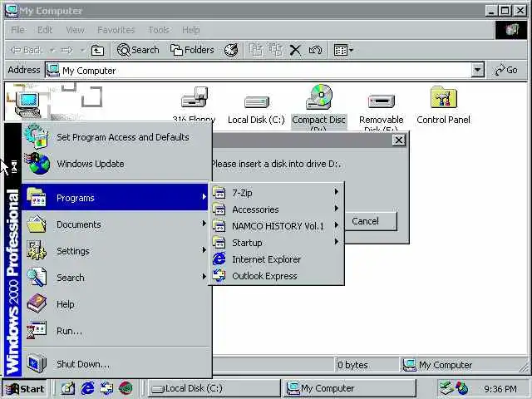Open the Views dropdown button
This screenshot has height=399, width=532.
(343, 50)
